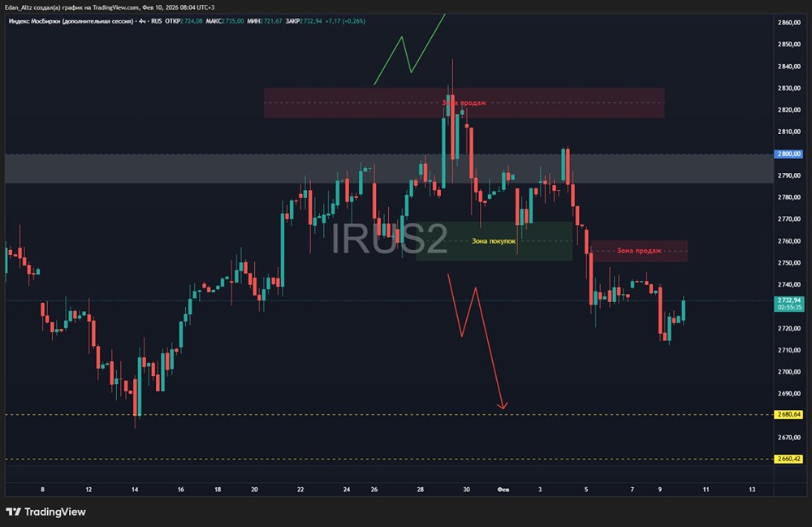812x527 pixels.
Task: Click the 'Зона покупок' zone label
Action: click(494, 241)
